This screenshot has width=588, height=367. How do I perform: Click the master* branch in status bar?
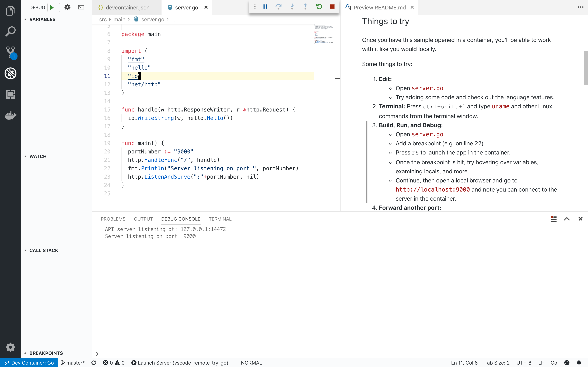coord(73,363)
